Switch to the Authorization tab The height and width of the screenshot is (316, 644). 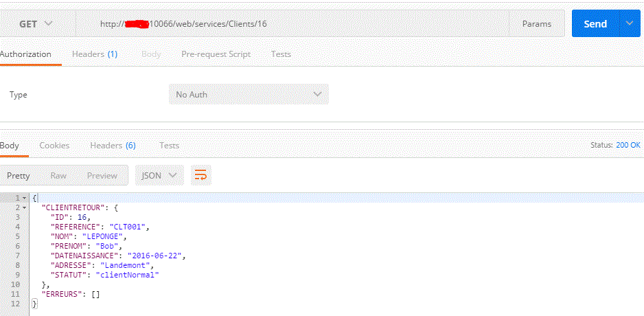[25, 54]
